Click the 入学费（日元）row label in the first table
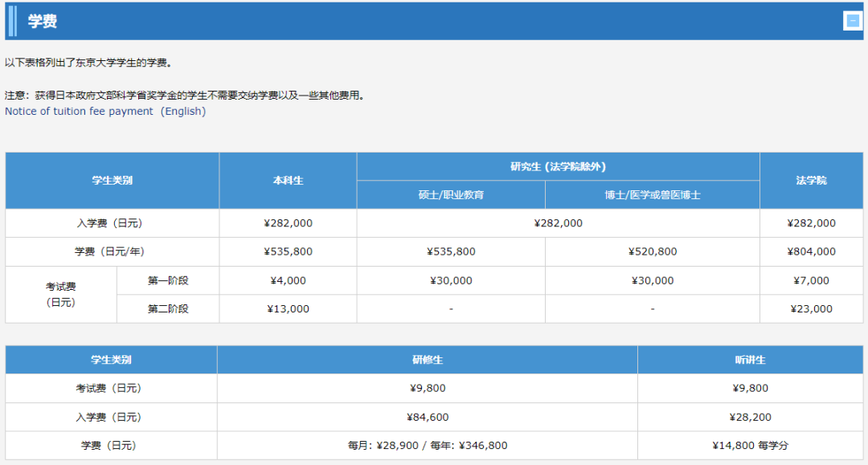This screenshot has height=465, width=868. (113, 223)
